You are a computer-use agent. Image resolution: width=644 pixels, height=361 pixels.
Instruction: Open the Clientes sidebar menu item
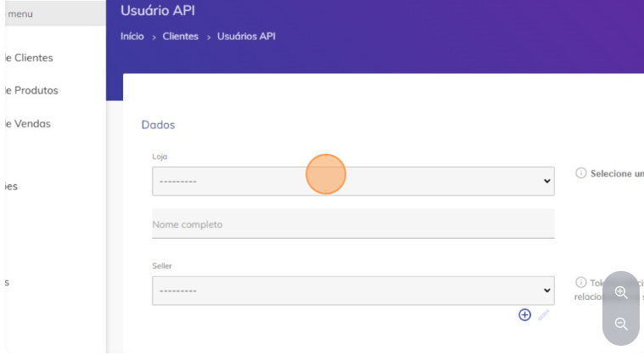[x=29, y=58]
